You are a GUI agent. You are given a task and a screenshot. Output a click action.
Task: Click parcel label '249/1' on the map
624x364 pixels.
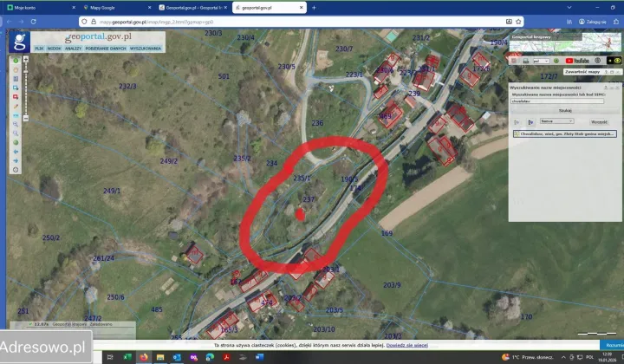click(112, 191)
